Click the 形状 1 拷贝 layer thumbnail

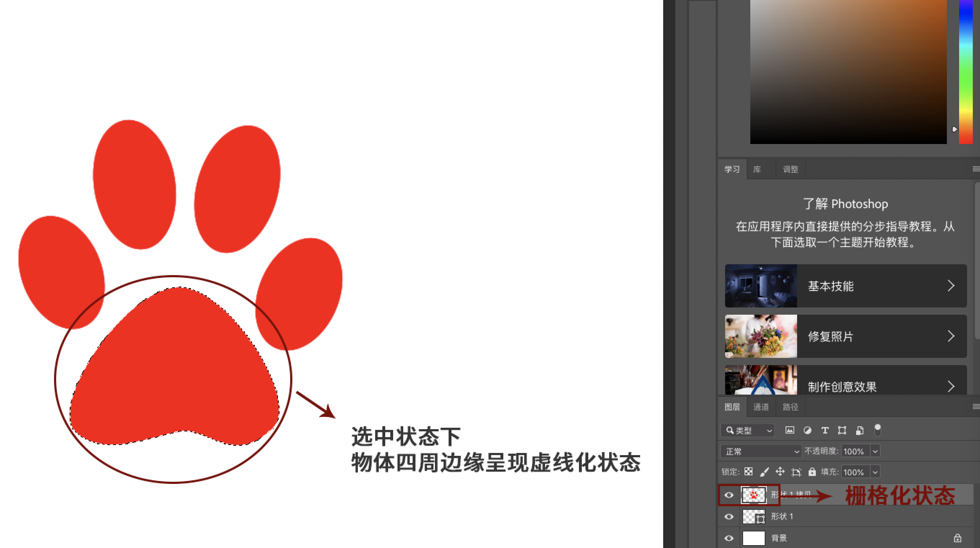(754, 495)
